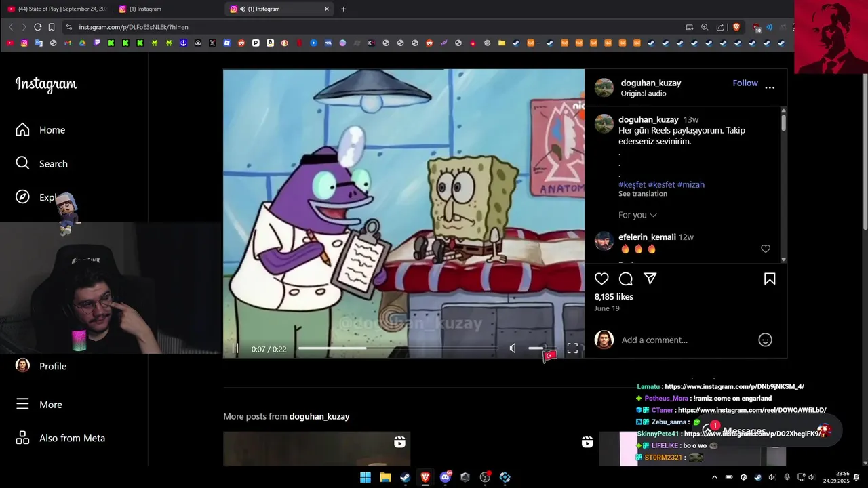Open site settings icon in address bar

click(68, 27)
